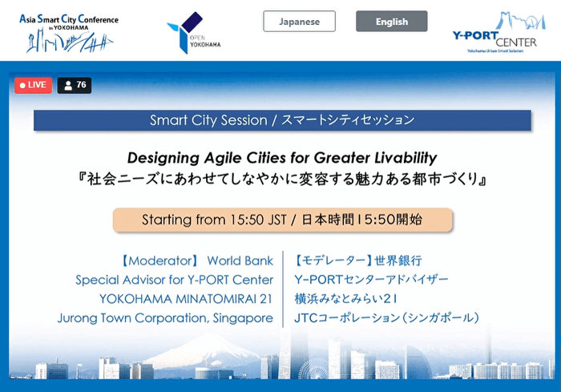Image resolution: width=561 pixels, height=392 pixels.
Task: Click Y-PORTセンターアドバイザー text
Action: coord(371,280)
